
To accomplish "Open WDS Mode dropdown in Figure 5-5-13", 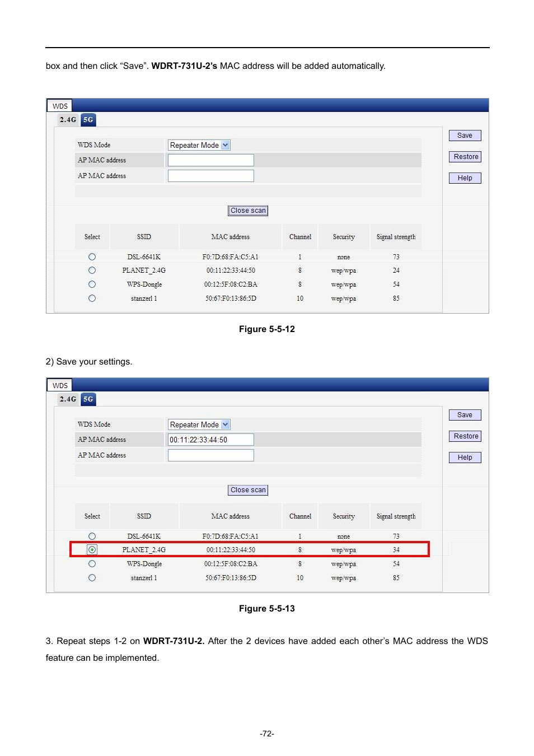I will [199, 424].
